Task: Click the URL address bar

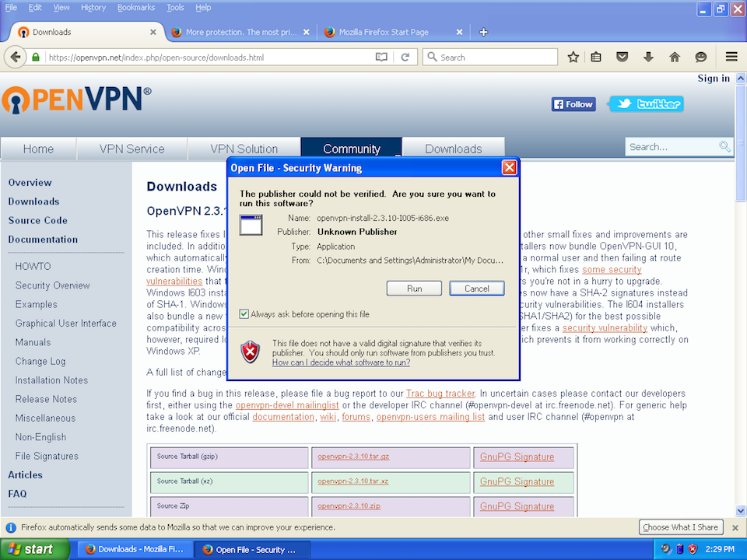Action: (209, 57)
